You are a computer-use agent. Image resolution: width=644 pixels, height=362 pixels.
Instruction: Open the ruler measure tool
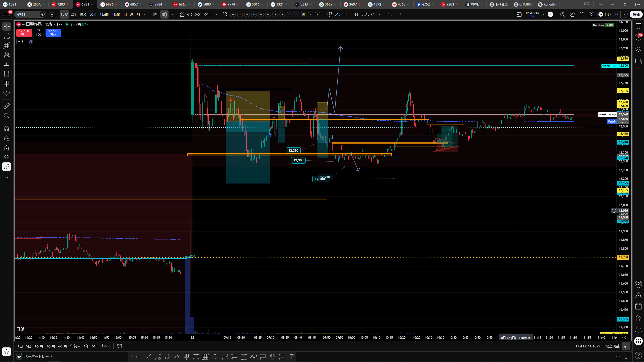coord(7,106)
